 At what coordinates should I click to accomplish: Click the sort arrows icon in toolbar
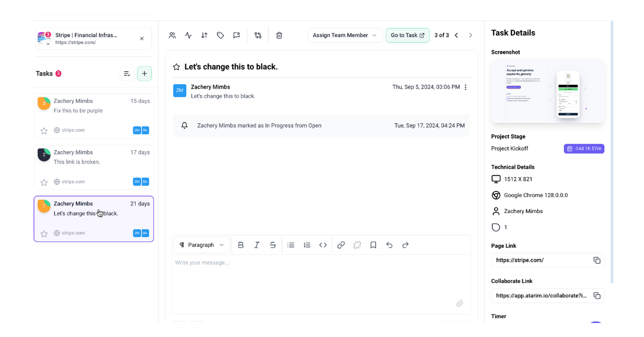coord(204,35)
